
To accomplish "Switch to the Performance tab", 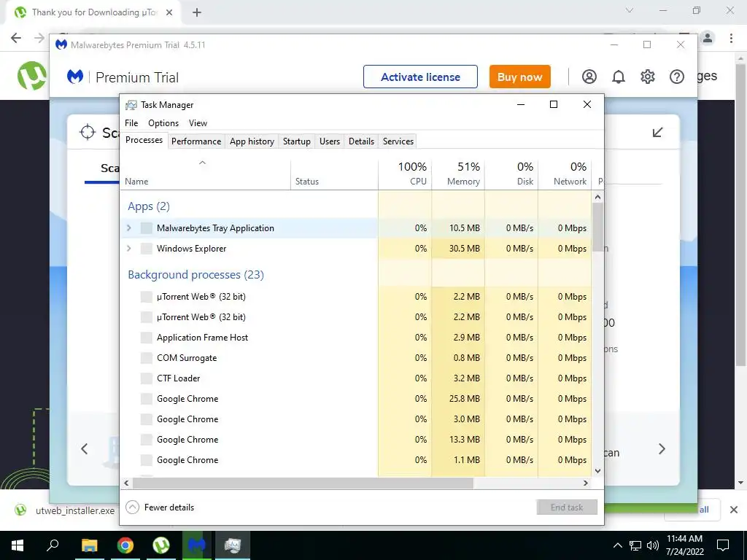I will (x=196, y=141).
